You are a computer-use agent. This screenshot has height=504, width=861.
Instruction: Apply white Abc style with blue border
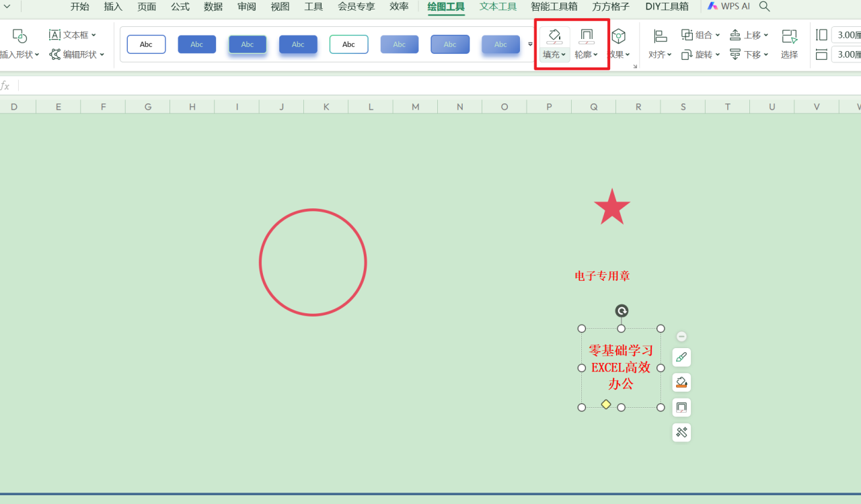click(146, 44)
